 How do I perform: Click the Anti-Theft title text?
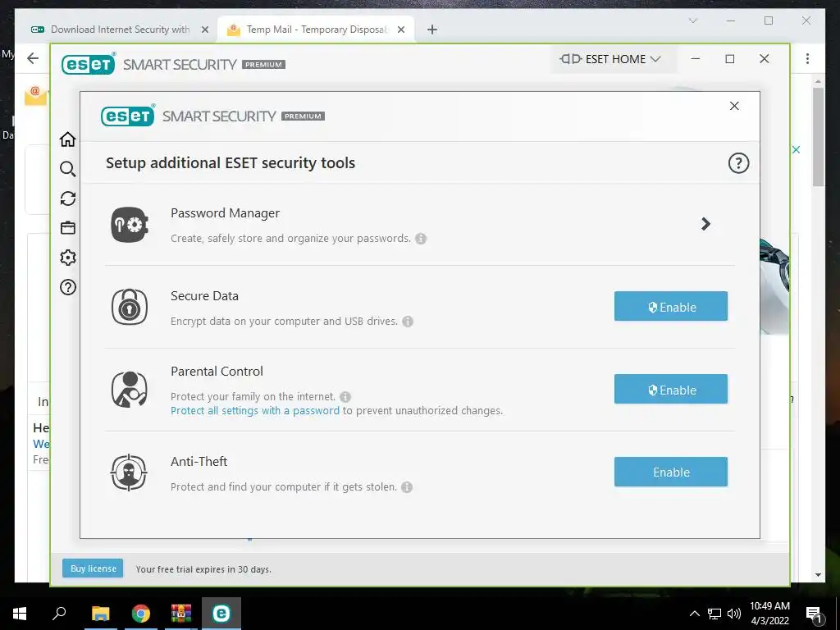pos(199,461)
